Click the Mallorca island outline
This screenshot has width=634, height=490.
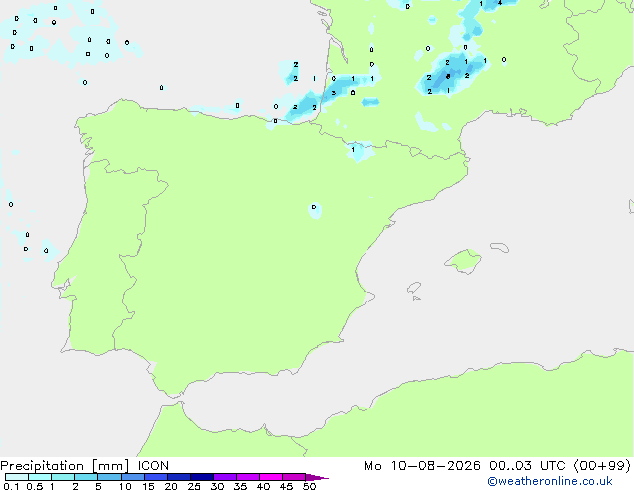(x=463, y=261)
